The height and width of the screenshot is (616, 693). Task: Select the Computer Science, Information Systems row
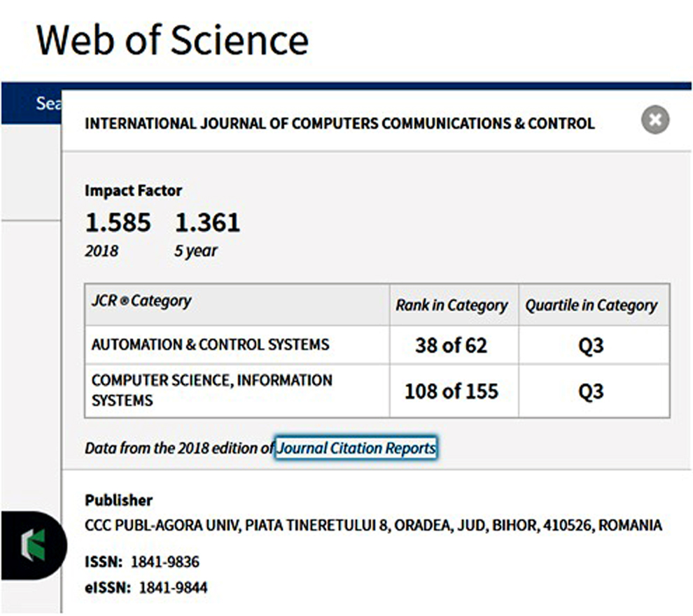tap(211, 391)
